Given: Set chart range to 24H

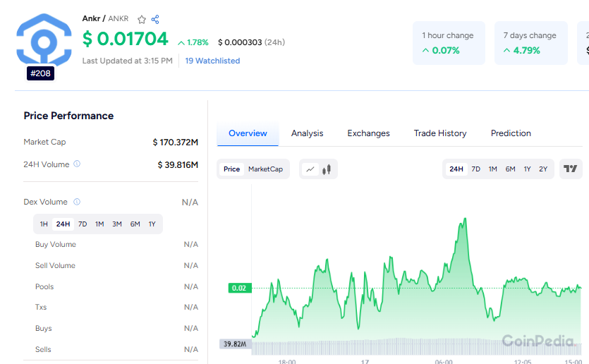Looking at the screenshot, I should pos(456,169).
